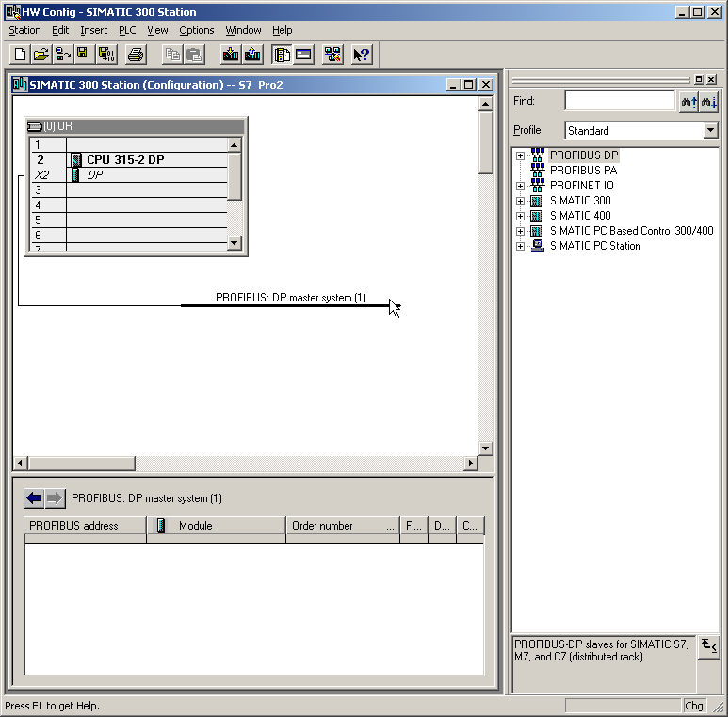
Task: Dock the catalog pane with its small square icon
Action: (x=698, y=80)
